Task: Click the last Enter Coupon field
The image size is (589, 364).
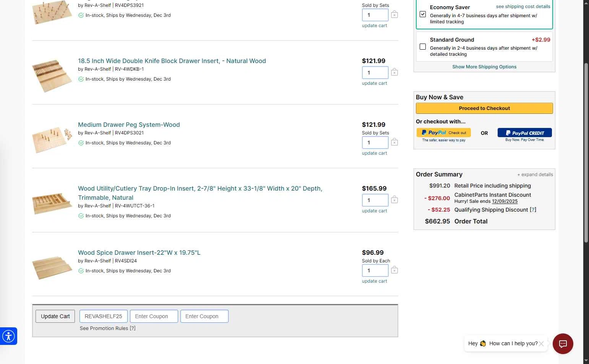Action: click(204, 316)
